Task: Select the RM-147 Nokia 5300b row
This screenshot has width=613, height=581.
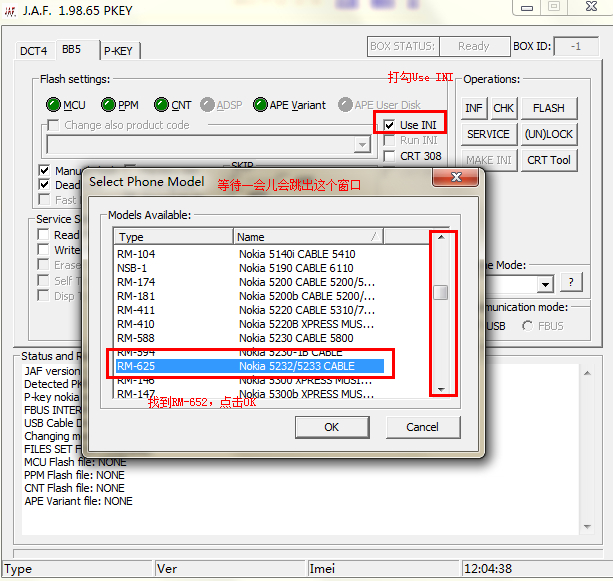Action: (250, 394)
